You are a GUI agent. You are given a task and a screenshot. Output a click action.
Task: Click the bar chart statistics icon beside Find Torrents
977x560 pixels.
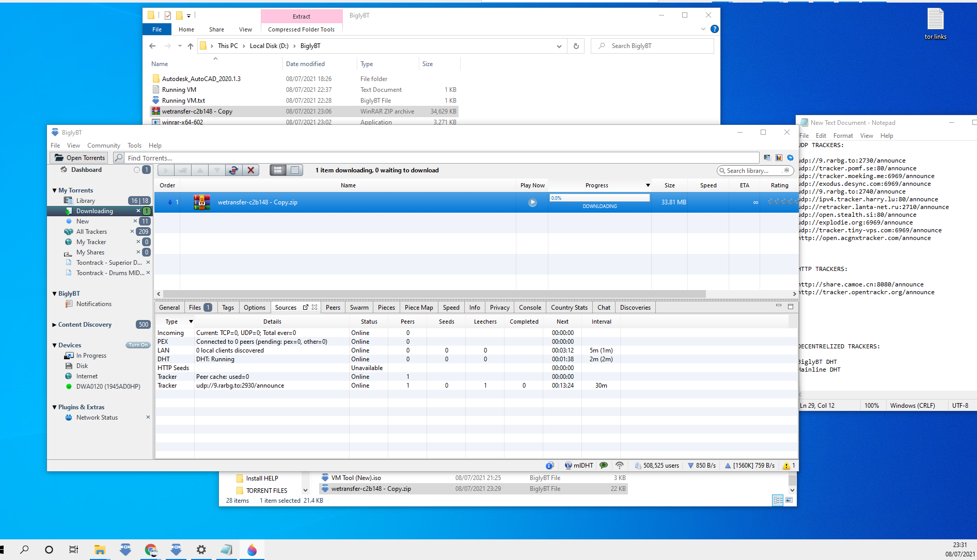click(x=779, y=158)
